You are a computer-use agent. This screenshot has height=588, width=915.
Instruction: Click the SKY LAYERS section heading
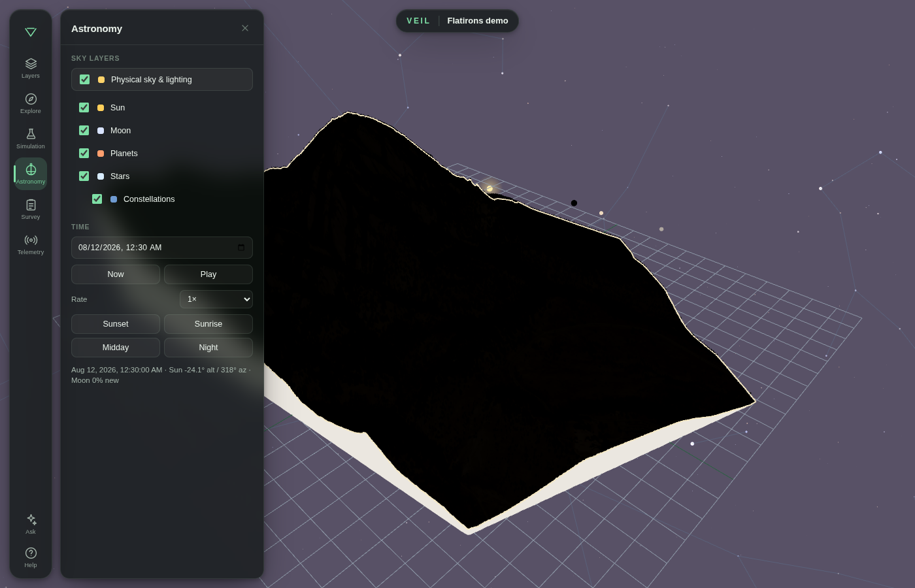click(x=95, y=58)
